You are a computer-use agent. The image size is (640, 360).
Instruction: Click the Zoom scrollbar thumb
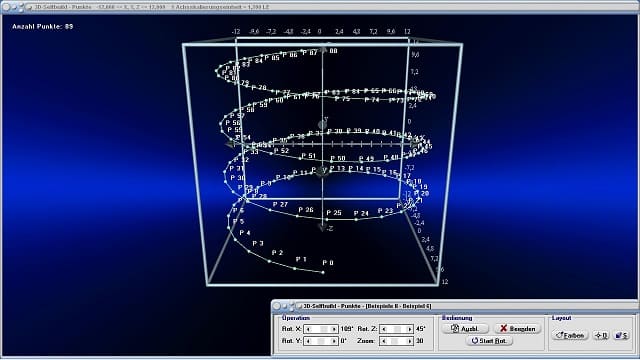395,341
